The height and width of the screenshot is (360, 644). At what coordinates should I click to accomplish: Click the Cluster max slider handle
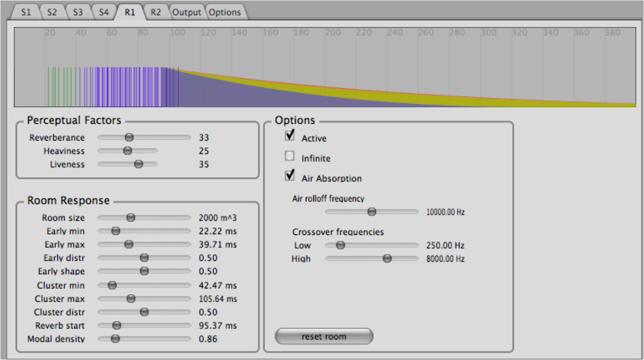131,299
